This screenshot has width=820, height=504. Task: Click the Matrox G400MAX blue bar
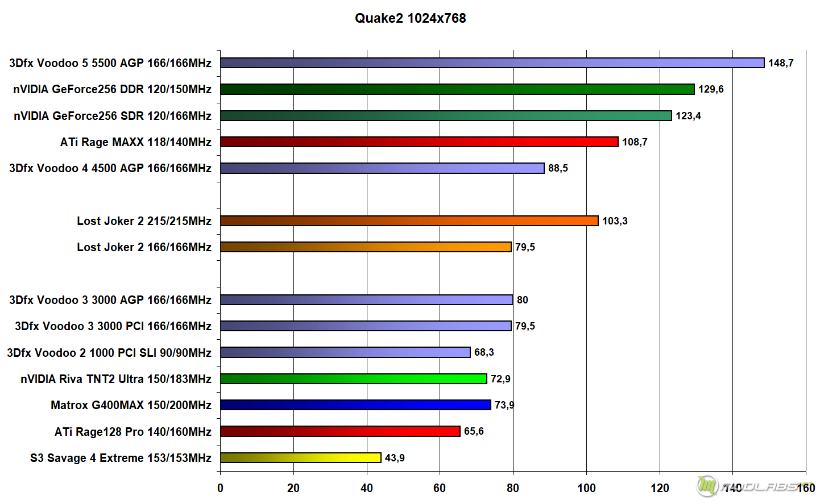click(x=355, y=405)
